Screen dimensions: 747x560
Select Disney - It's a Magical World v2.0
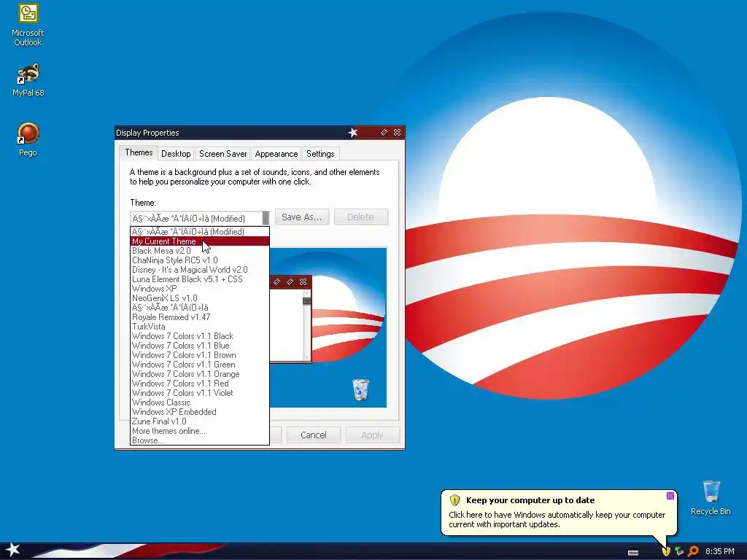[200, 270]
